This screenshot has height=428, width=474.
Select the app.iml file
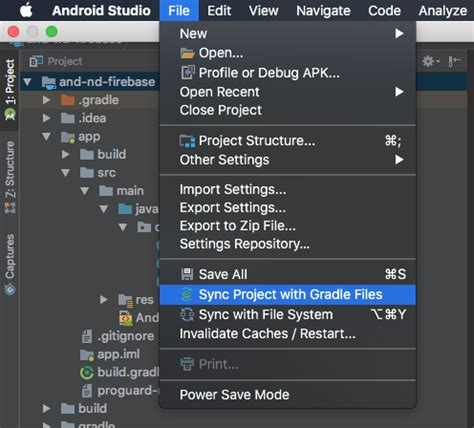110,354
